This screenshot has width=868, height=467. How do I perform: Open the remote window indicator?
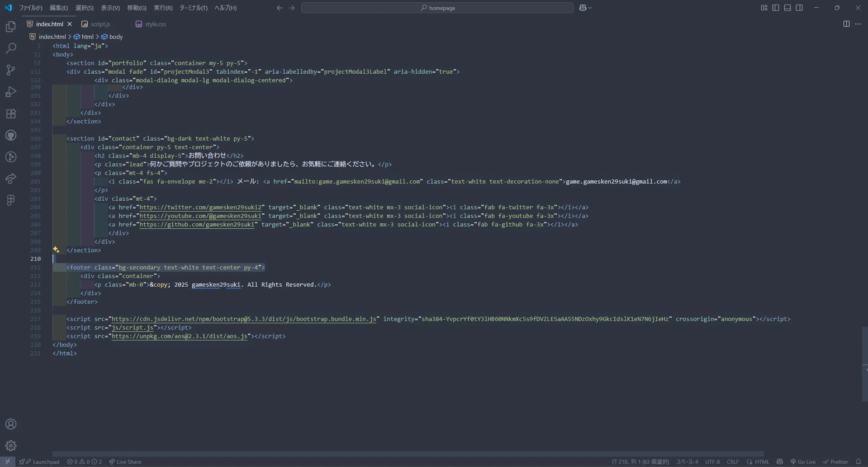point(8,462)
